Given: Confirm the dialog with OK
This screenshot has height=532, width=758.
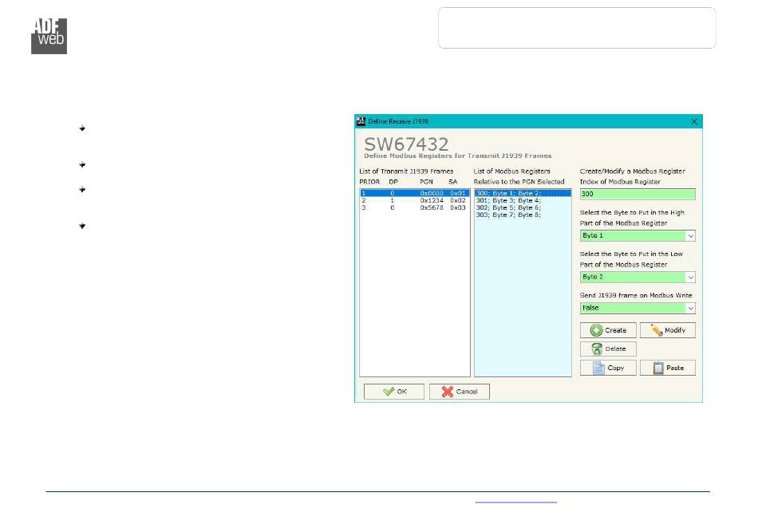Looking at the screenshot, I should [394, 392].
